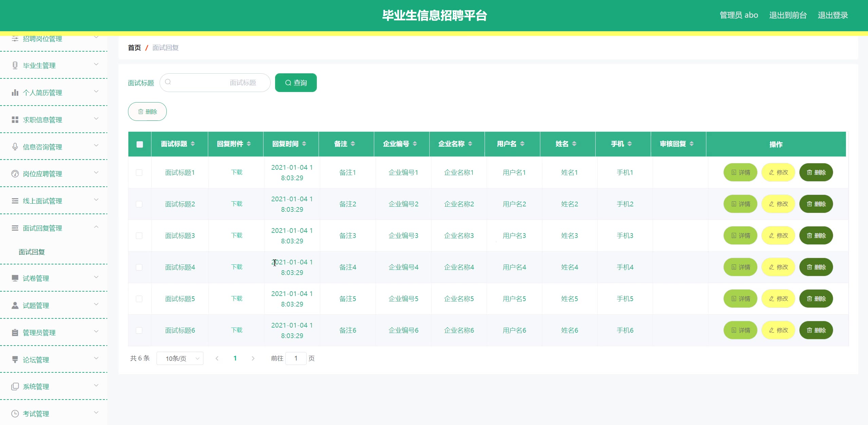Check the row checkbox for 面试标题4
This screenshot has height=425, width=868.
139,267
